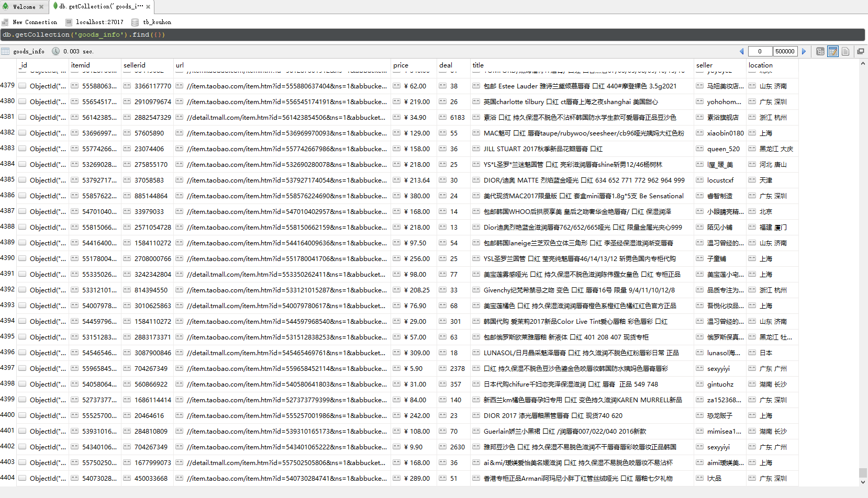Click the batch size field showing 500000

(x=785, y=51)
